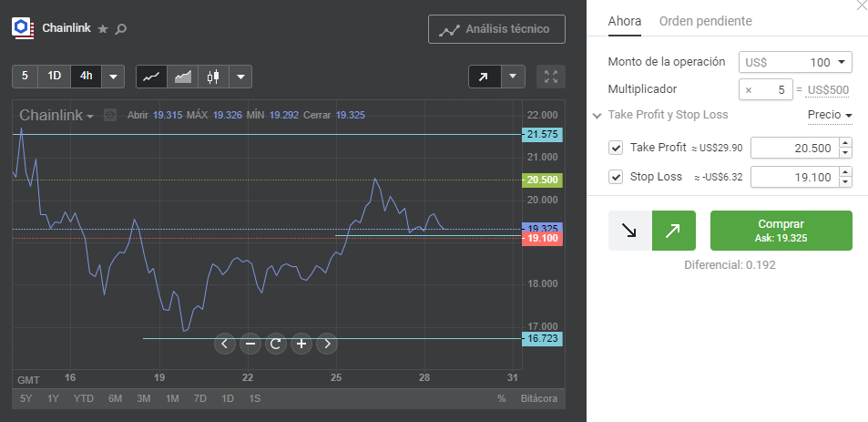
Task: Expand chart to fullscreen
Action: 551,77
